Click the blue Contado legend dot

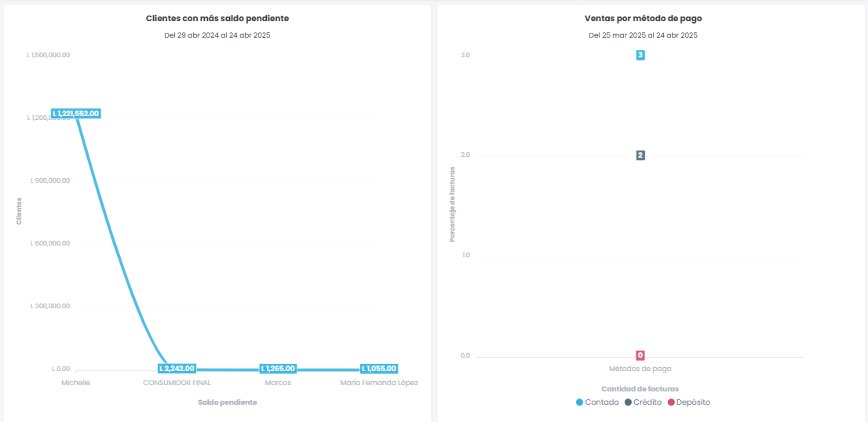(579, 402)
